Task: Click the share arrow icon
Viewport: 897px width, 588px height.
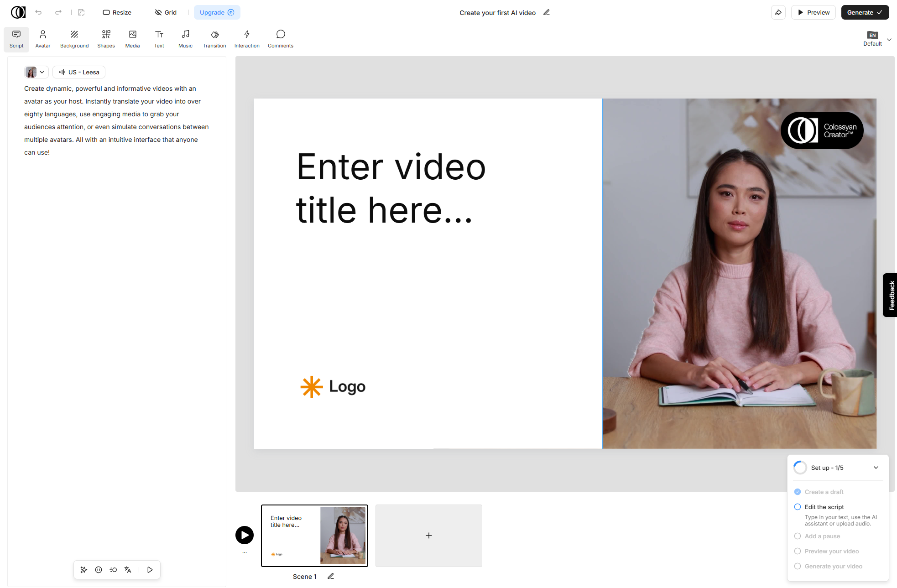Action: 778,12
